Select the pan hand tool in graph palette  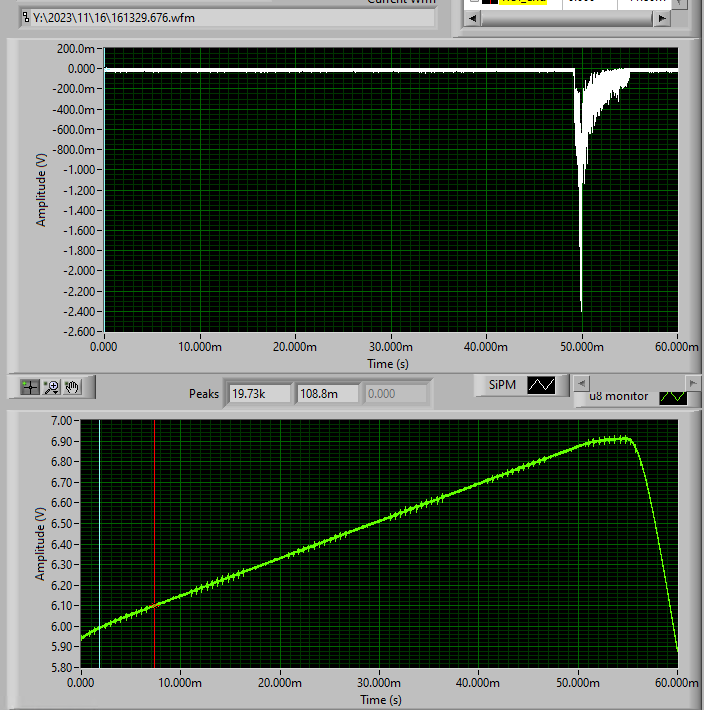pyautogui.click(x=72, y=387)
